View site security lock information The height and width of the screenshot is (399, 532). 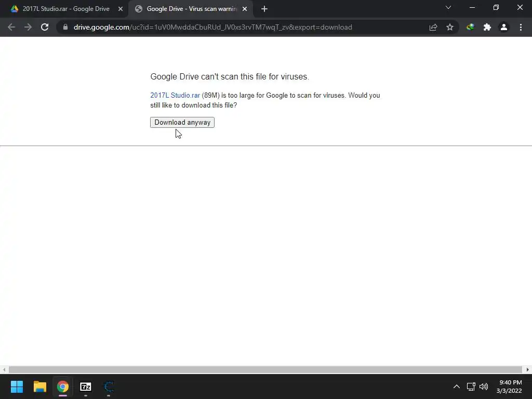(65, 27)
